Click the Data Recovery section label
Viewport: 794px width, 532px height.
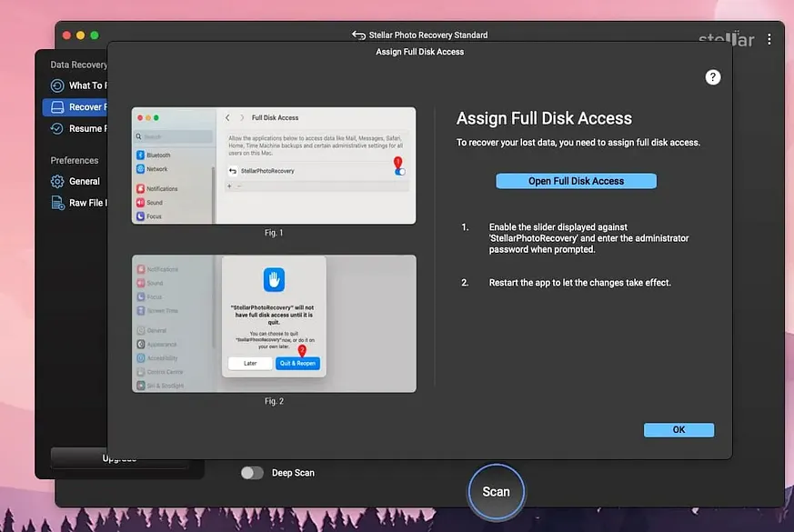coord(78,65)
